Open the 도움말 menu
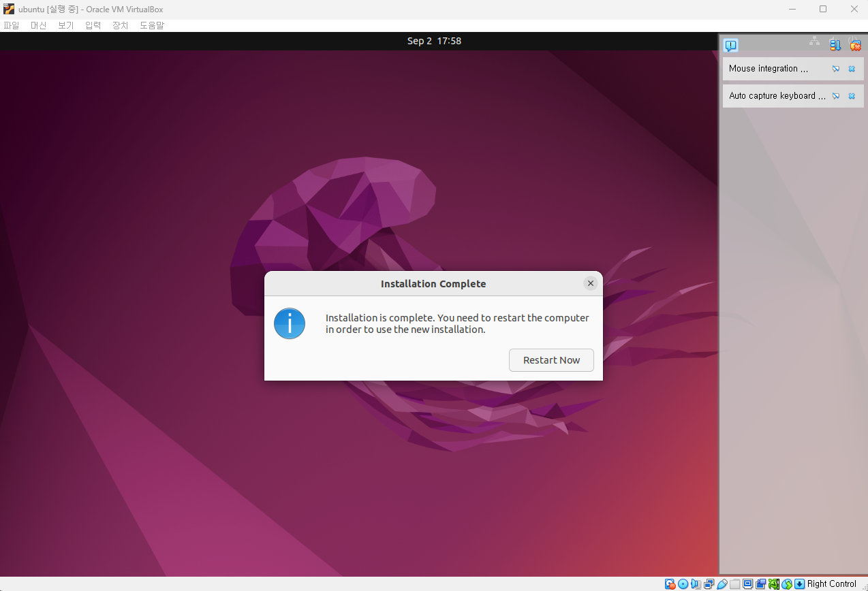The image size is (868, 591). (152, 25)
